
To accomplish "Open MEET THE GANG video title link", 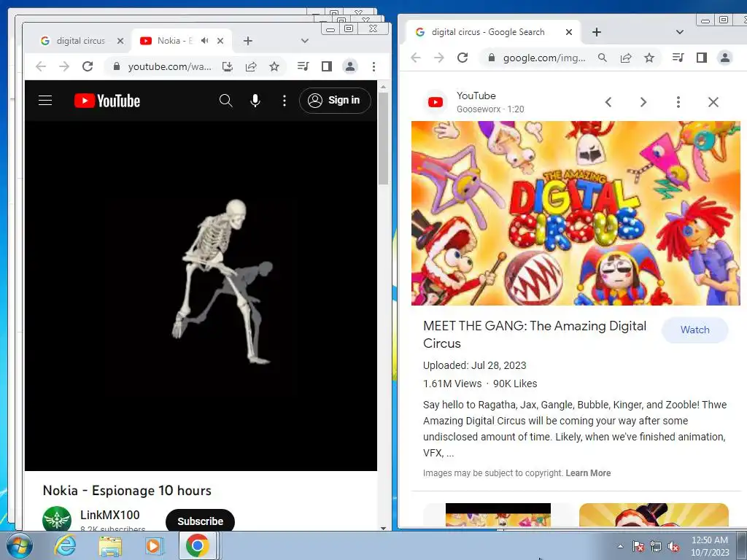I will coord(535,334).
